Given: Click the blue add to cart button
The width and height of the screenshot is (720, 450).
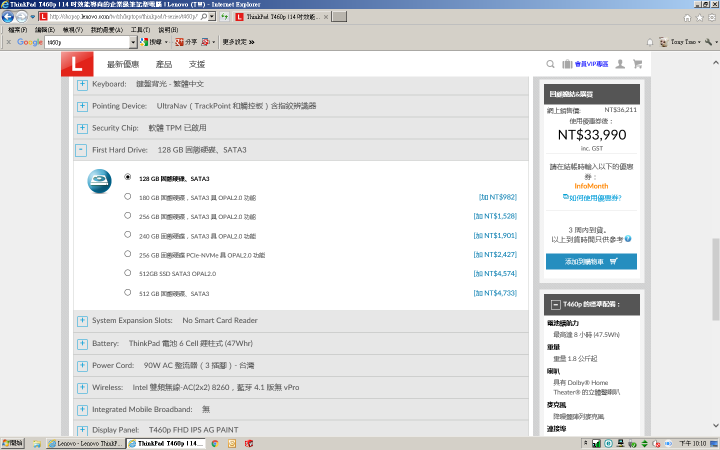Looking at the screenshot, I should [x=591, y=261].
